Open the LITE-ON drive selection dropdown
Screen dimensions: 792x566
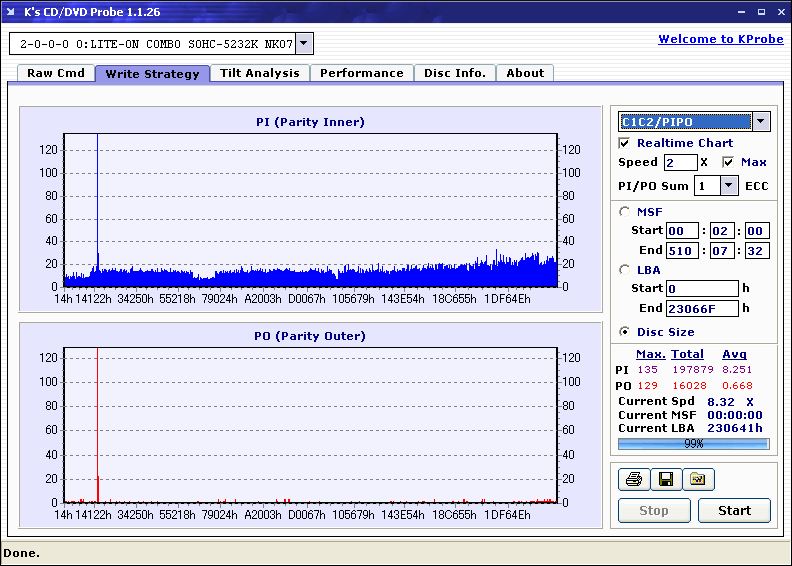coord(304,44)
